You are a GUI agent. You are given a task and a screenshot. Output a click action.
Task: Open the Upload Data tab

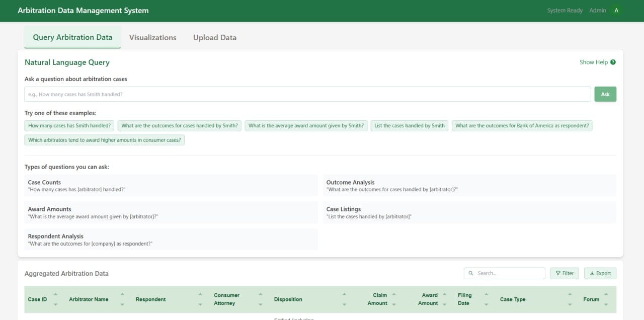(214, 37)
